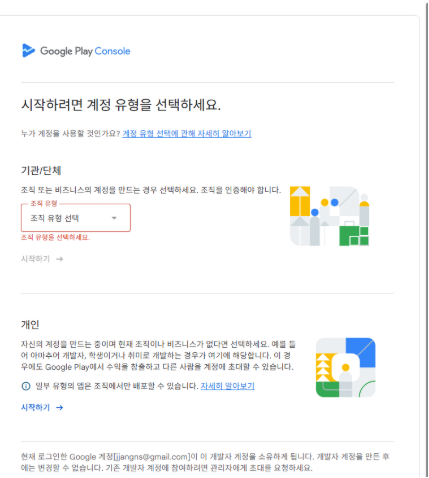Click the red error text 조직 유형을 선택하세요.

pyautogui.click(x=56, y=237)
